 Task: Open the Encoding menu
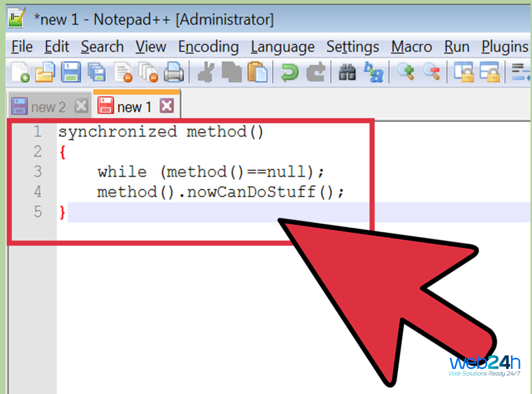pyautogui.click(x=208, y=47)
